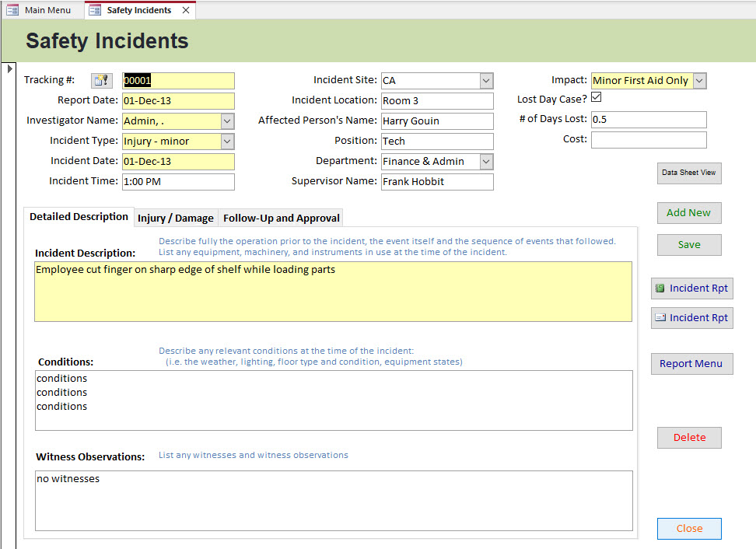Close the Safety Incidents tab with X
Viewport: 756px width, 549px height.
(186, 10)
